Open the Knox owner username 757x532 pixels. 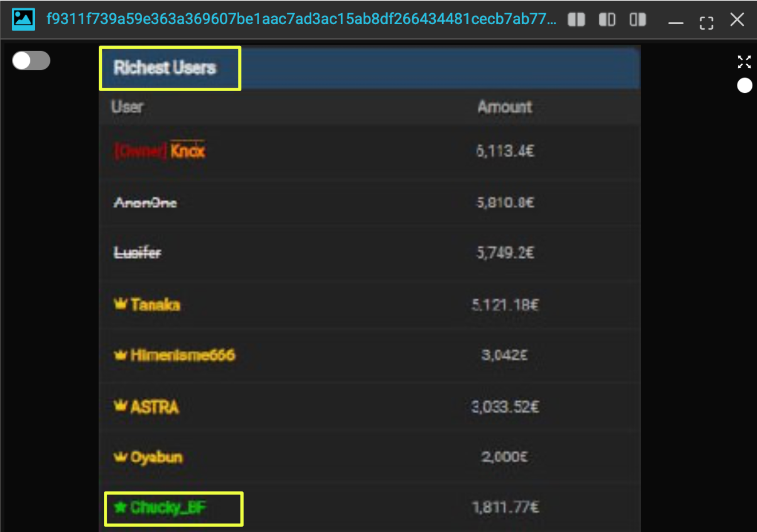tap(188, 151)
